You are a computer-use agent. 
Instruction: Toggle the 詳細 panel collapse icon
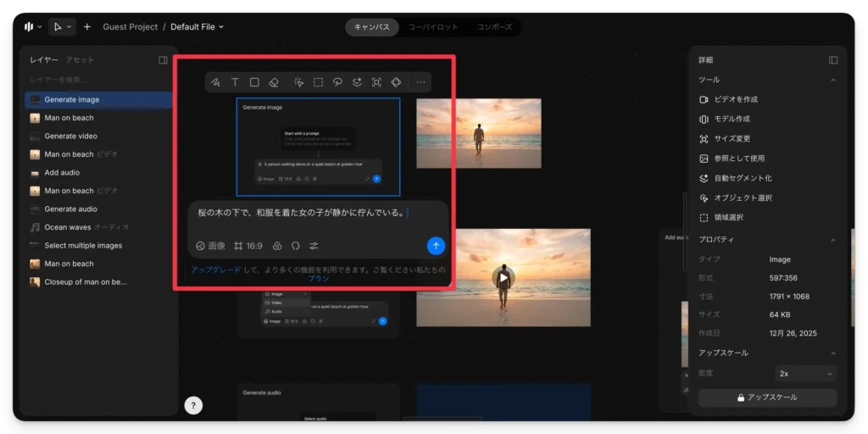pos(833,60)
